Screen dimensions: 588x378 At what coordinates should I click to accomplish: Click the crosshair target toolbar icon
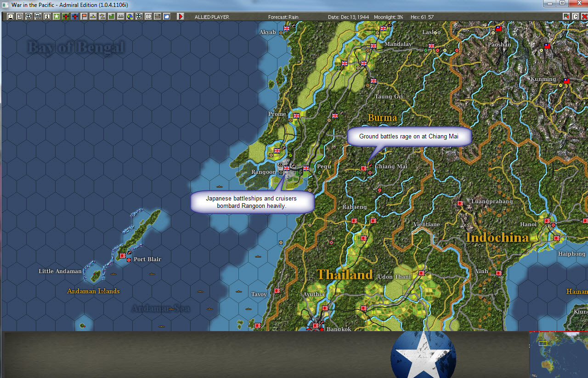pyautogui.click(x=139, y=17)
